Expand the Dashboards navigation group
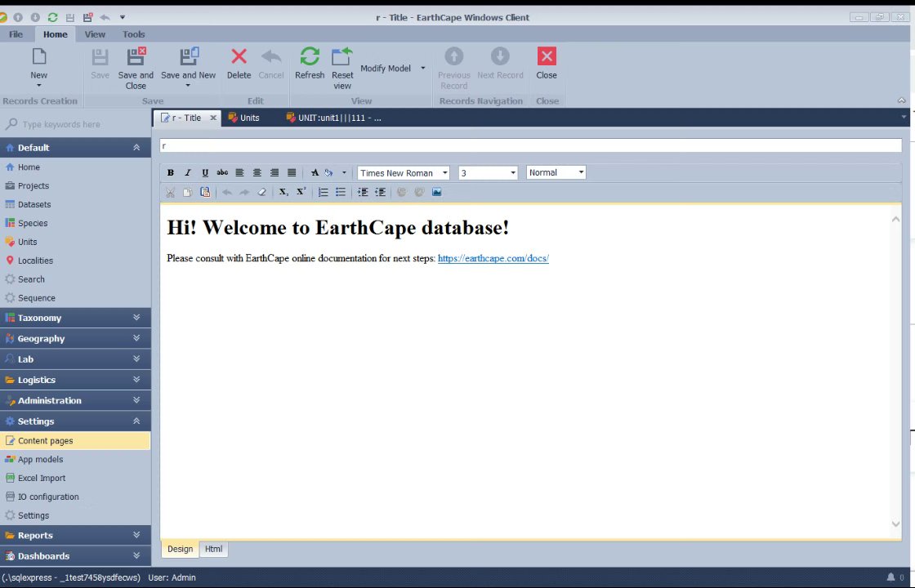 pos(136,556)
